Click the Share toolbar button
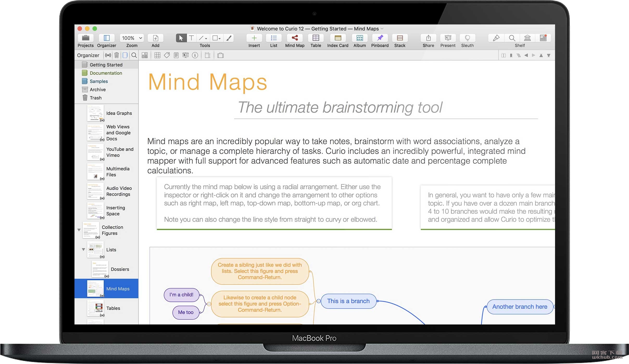Image resolution: width=629 pixels, height=364 pixels. click(x=428, y=38)
